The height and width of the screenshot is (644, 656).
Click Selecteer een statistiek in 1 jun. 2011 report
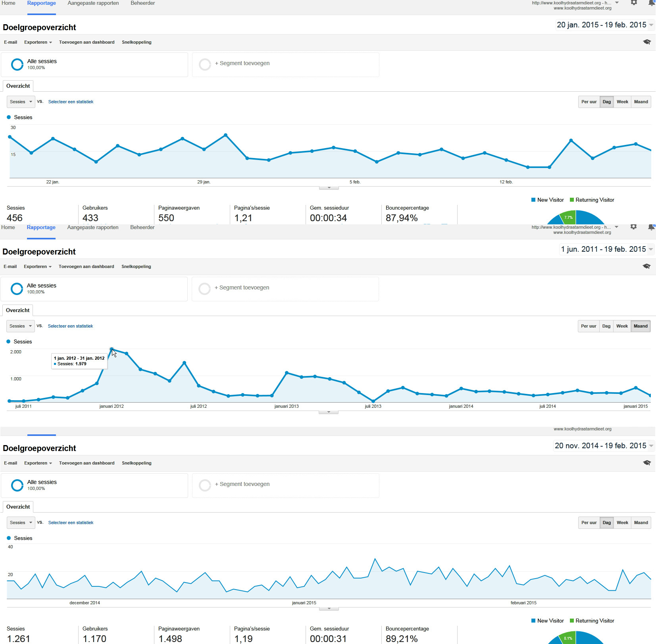tap(71, 326)
